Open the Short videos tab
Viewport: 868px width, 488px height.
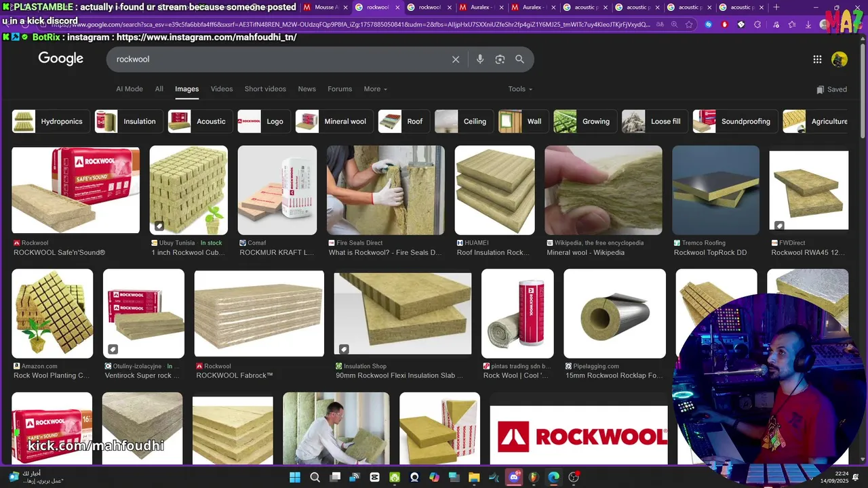tap(265, 89)
